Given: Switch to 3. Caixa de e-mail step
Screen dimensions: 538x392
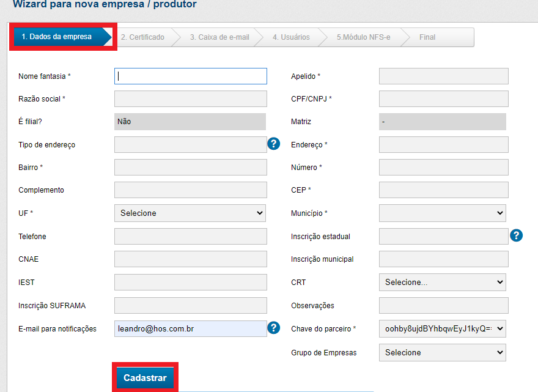Looking at the screenshot, I should (x=219, y=37).
